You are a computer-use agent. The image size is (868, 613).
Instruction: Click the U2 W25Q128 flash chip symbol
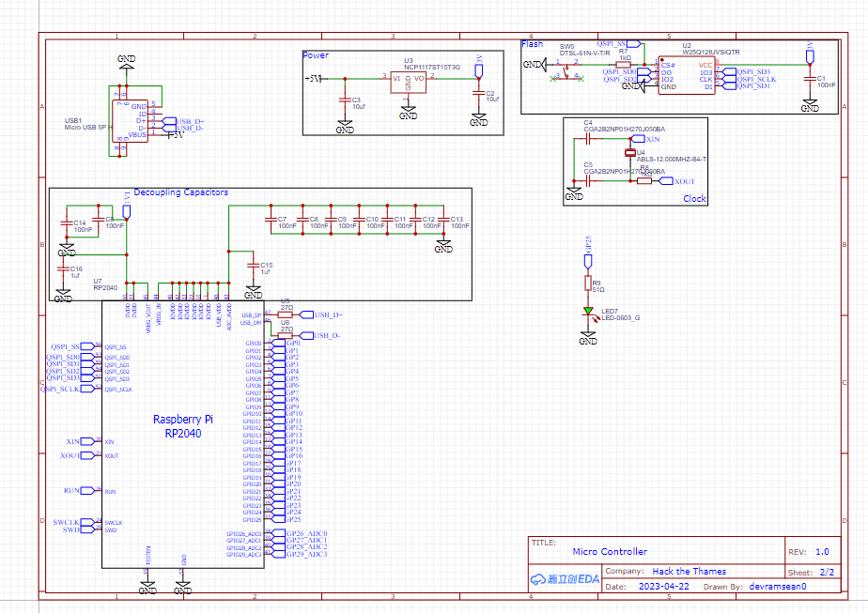[x=687, y=76]
